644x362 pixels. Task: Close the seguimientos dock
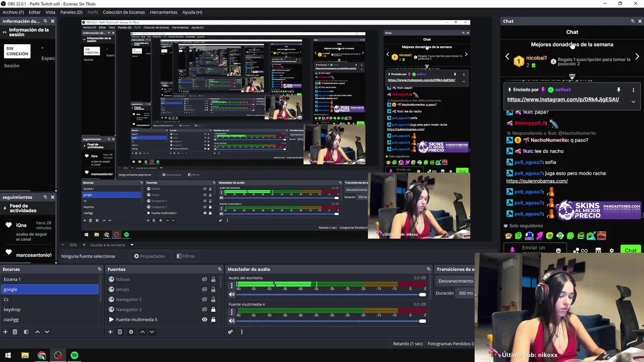52,197
